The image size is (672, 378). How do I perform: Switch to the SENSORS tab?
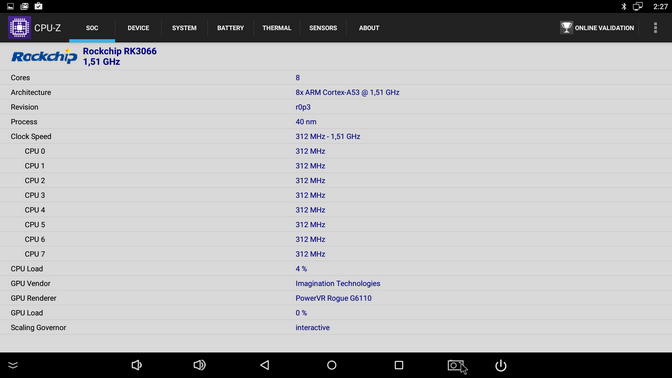point(323,28)
